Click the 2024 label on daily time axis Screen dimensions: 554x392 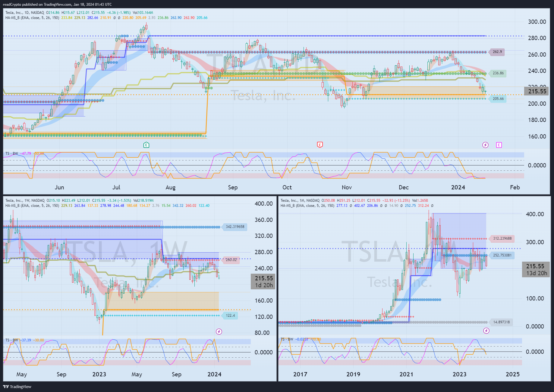(458, 187)
